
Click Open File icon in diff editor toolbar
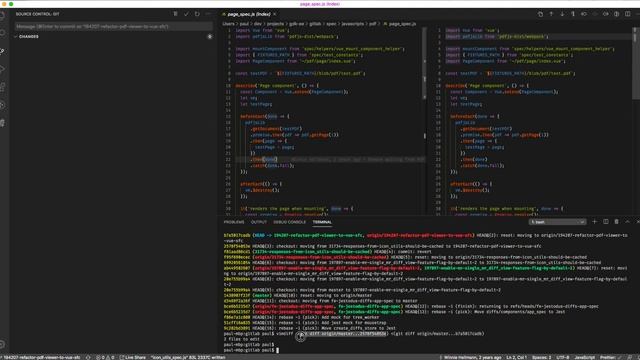click(540, 14)
